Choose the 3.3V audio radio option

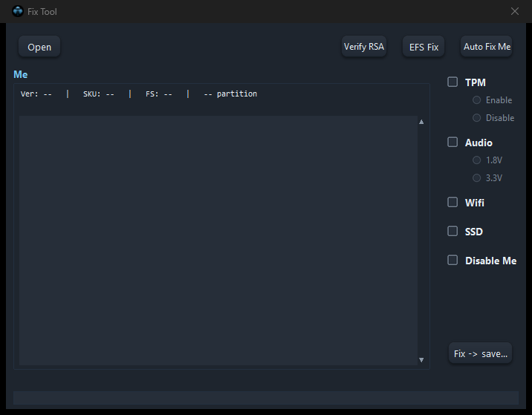pos(477,177)
